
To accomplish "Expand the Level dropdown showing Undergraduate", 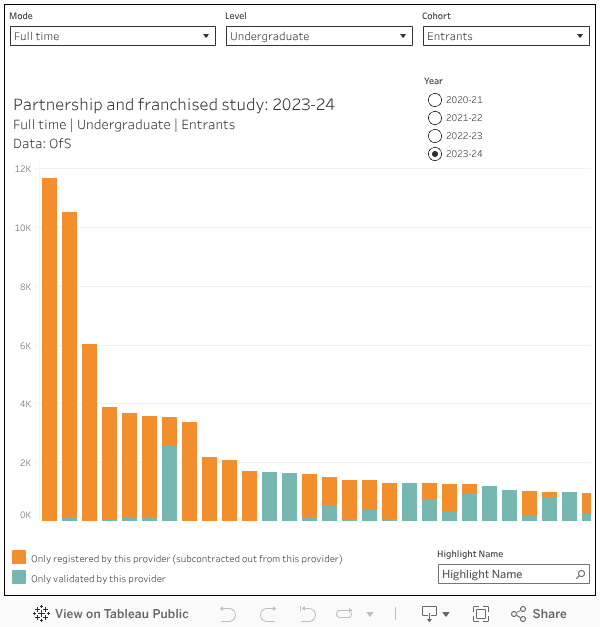I will (x=319, y=36).
